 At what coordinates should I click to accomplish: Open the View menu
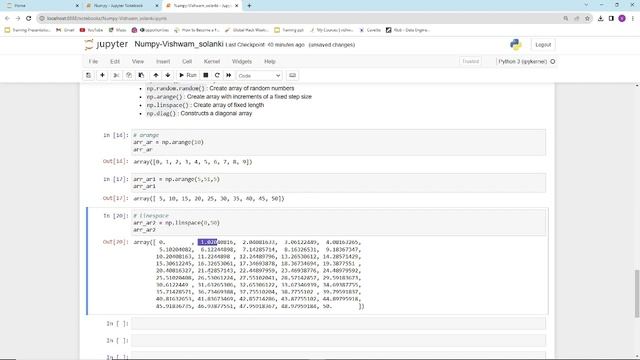click(x=138, y=62)
